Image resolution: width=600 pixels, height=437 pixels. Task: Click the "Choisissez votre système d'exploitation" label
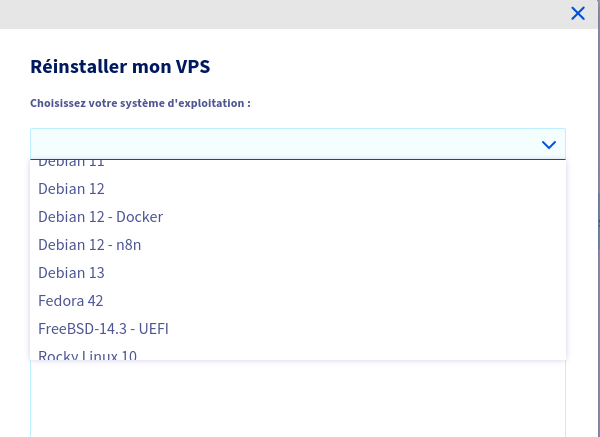click(140, 103)
